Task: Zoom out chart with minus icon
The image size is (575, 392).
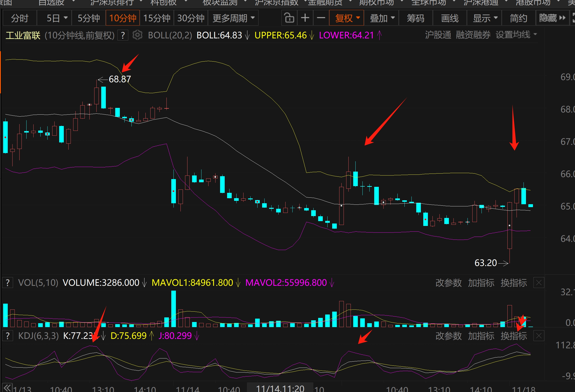Action: (x=321, y=18)
